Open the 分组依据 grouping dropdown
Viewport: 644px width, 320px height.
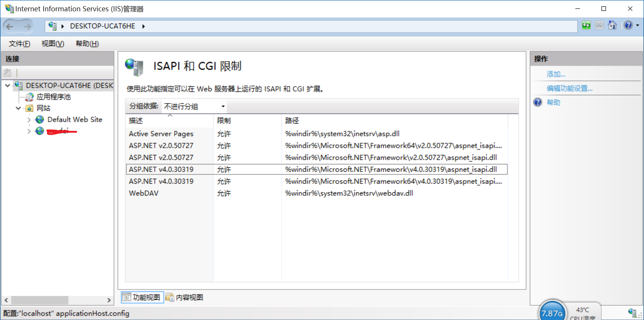[x=195, y=106]
